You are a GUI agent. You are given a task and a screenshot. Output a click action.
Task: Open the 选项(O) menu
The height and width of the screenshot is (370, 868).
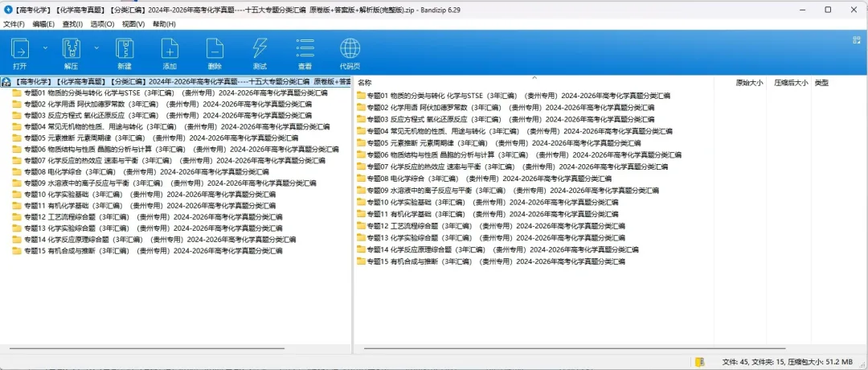pos(102,24)
